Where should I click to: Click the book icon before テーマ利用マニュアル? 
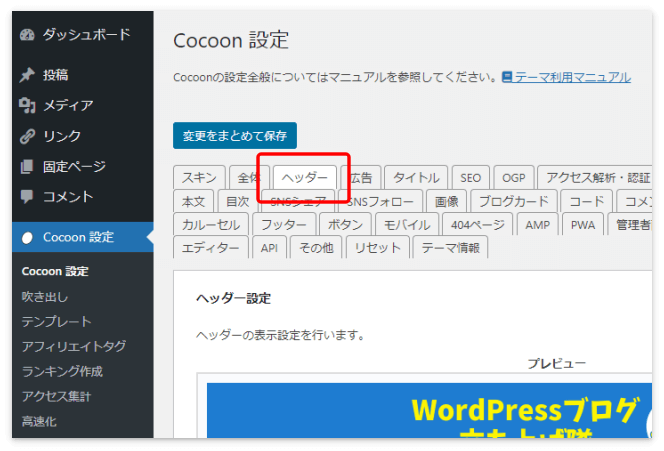point(507,77)
